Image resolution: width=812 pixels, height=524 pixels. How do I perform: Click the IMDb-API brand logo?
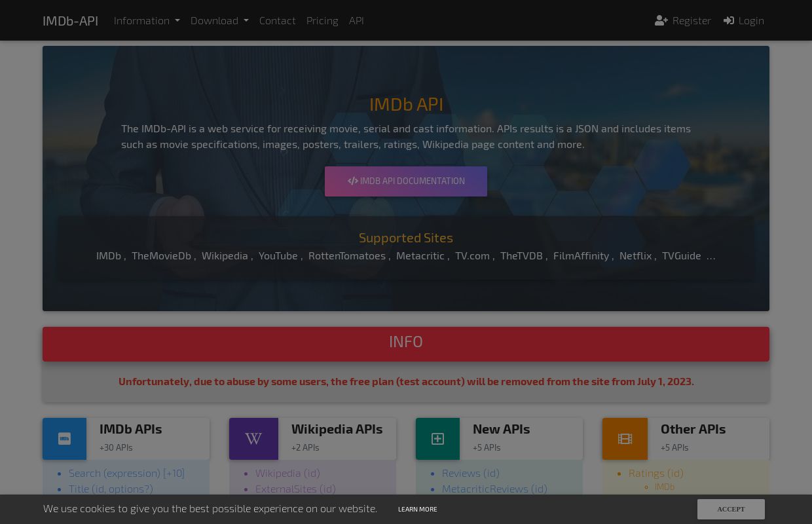pyautogui.click(x=70, y=20)
